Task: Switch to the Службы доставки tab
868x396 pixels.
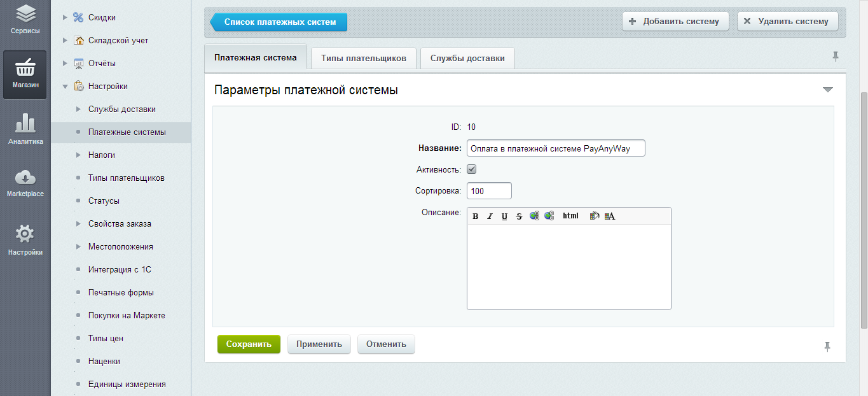Action: [467, 58]
